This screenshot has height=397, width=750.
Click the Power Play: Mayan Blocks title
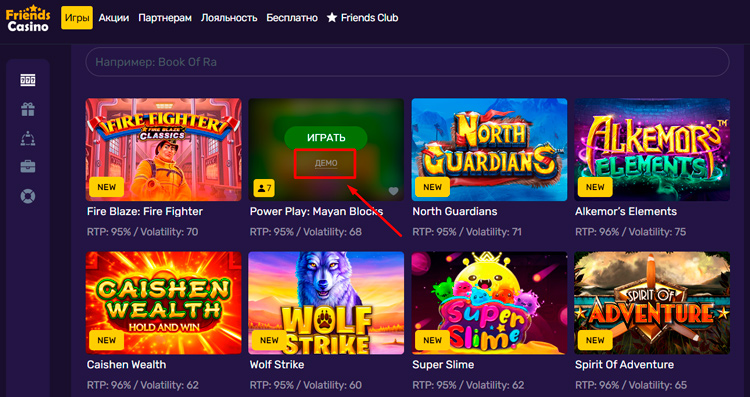[317, 211]
